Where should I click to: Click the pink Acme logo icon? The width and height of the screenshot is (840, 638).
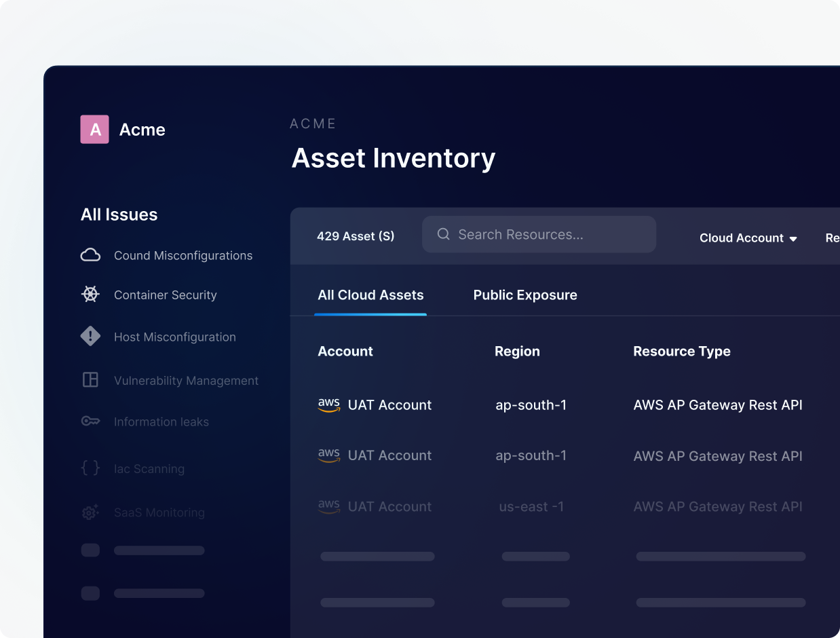tap(94, 130)
